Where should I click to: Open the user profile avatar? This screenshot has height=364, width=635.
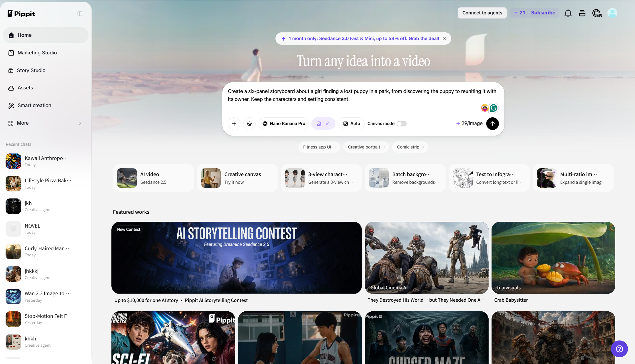[x=612, y=13]
